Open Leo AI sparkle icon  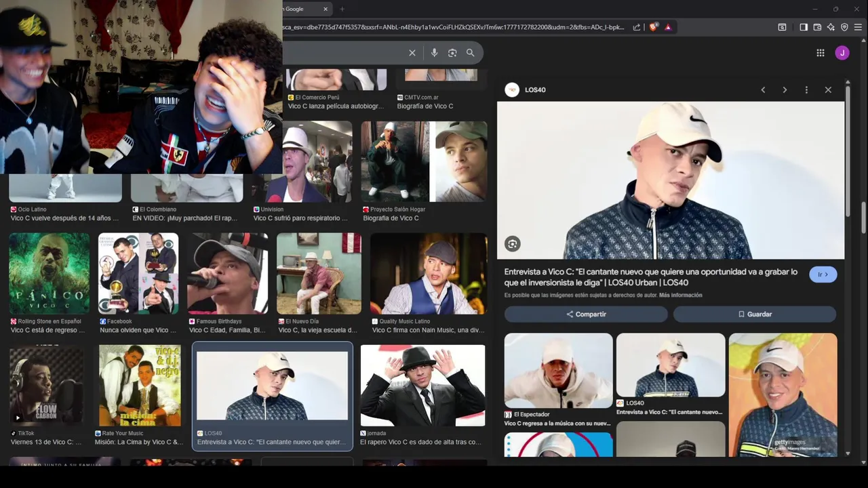point(831,27)
